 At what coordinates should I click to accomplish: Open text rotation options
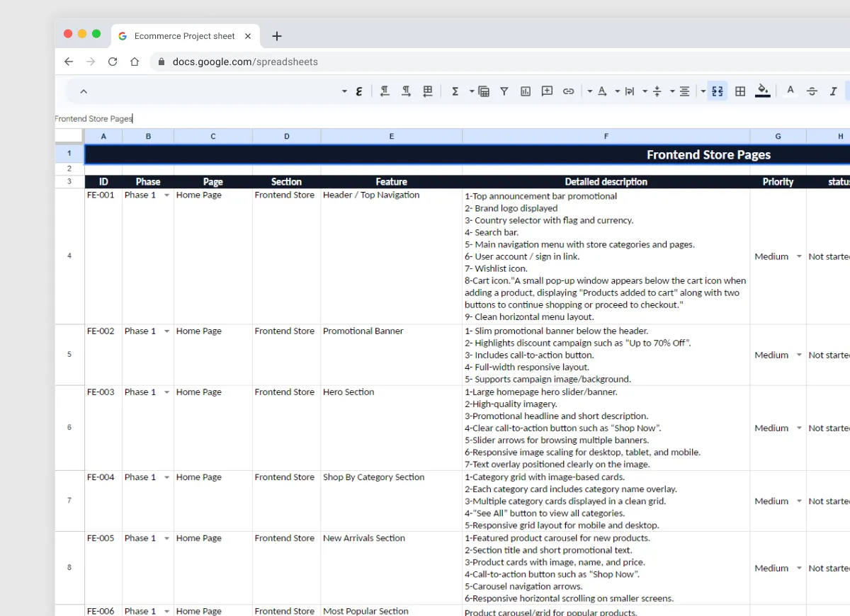602,91
